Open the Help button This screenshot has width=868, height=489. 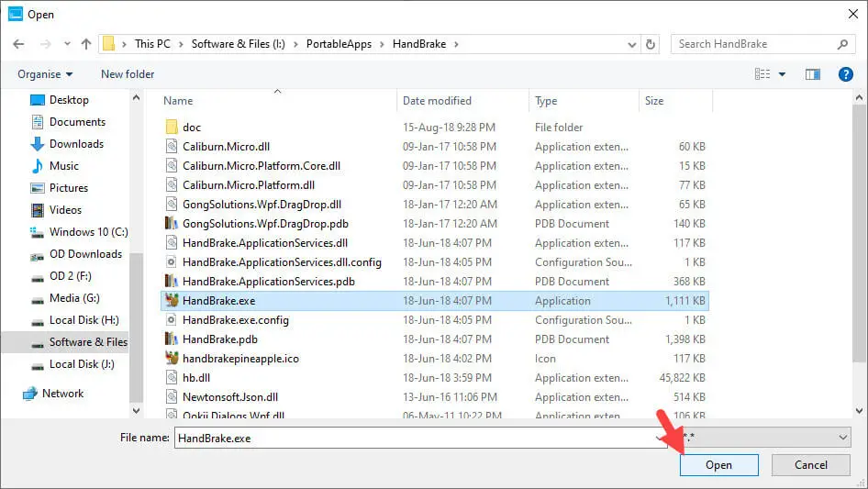point(845,74)
